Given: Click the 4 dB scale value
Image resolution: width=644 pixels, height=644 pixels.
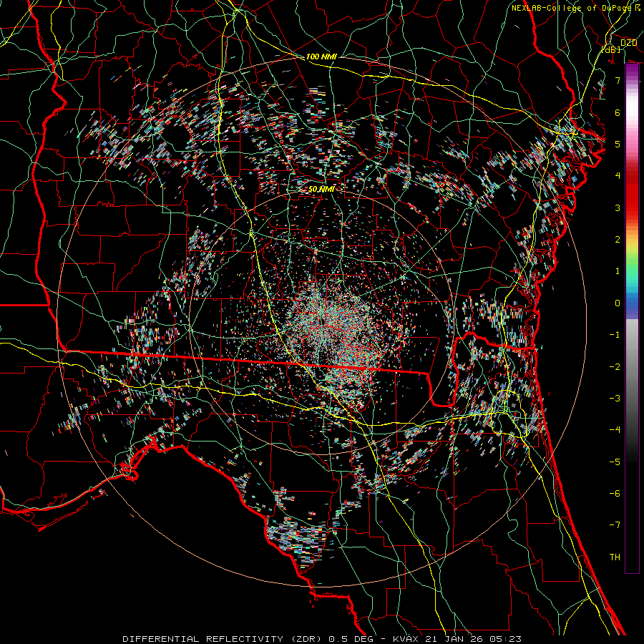Looking at the screenshot, I should click(617, 176).
